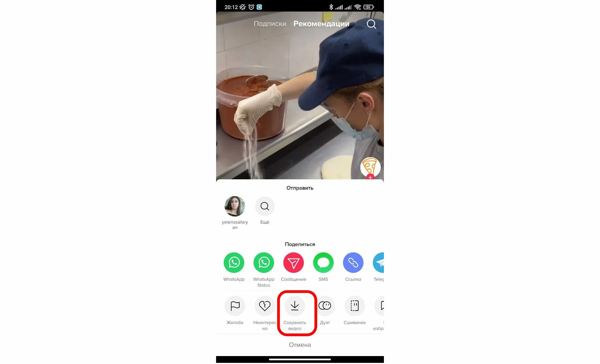Select the SMS share icon
Image resolution: width=600 pixels, height=364 pixels.
pos(324,262)
